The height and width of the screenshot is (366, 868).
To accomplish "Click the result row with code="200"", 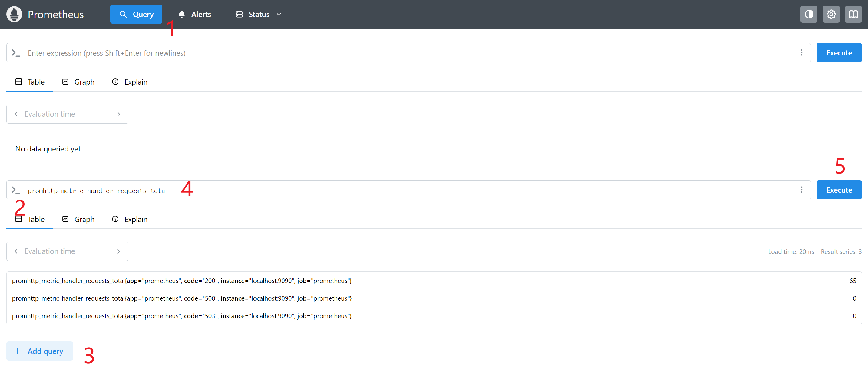I will [x=434, y=281].
